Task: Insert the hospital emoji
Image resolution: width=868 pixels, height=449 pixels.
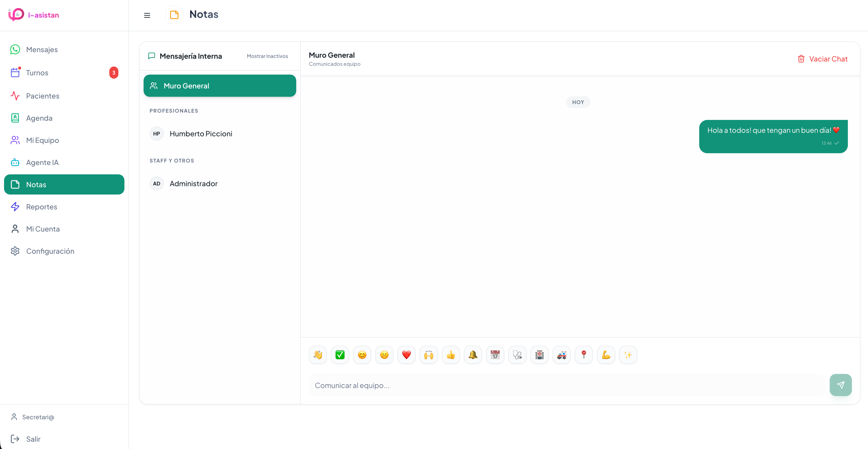Action: [x=540, y=355]
